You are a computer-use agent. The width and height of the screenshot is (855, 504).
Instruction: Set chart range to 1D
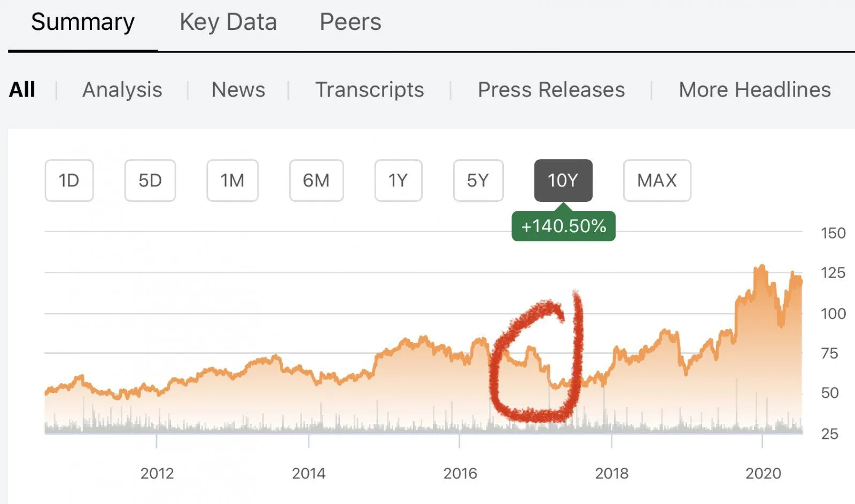click(x=69, y=180)
